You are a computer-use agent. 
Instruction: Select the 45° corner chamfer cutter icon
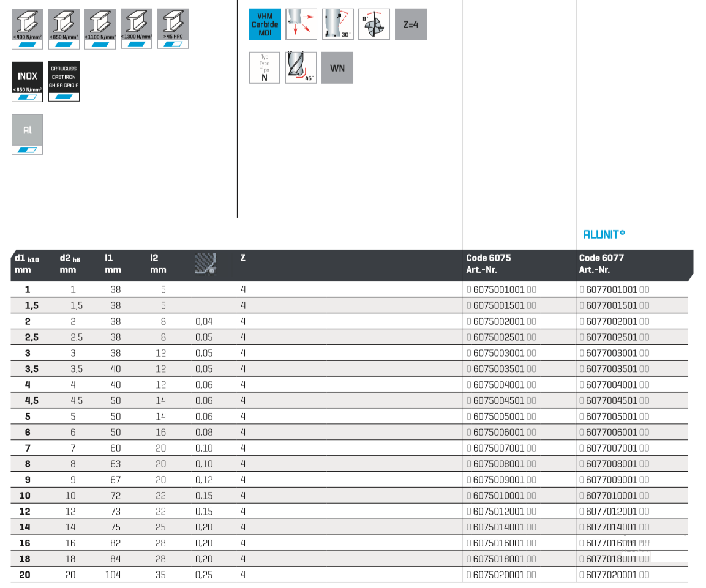[301, 67]
